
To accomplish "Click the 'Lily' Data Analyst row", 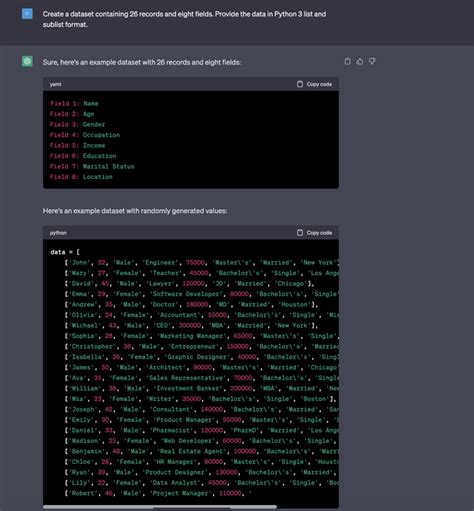I will [x=202, y=483].
